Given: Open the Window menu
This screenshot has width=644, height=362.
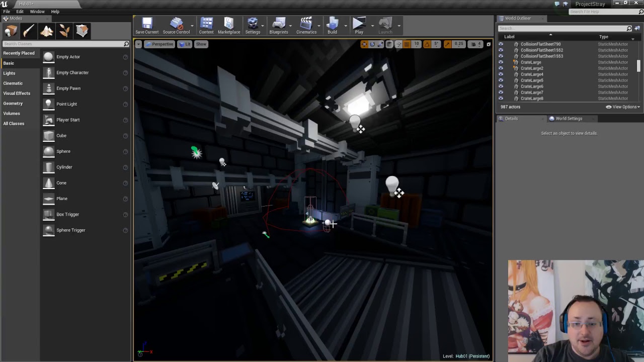Looking at the screenshot, I should 37,12.
